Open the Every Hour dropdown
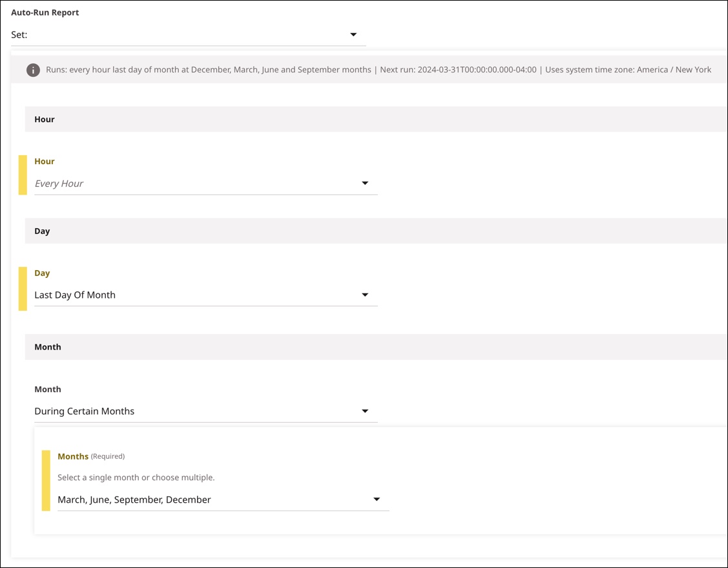The height and width of the screenshot is (568, 728). point(205,184)
